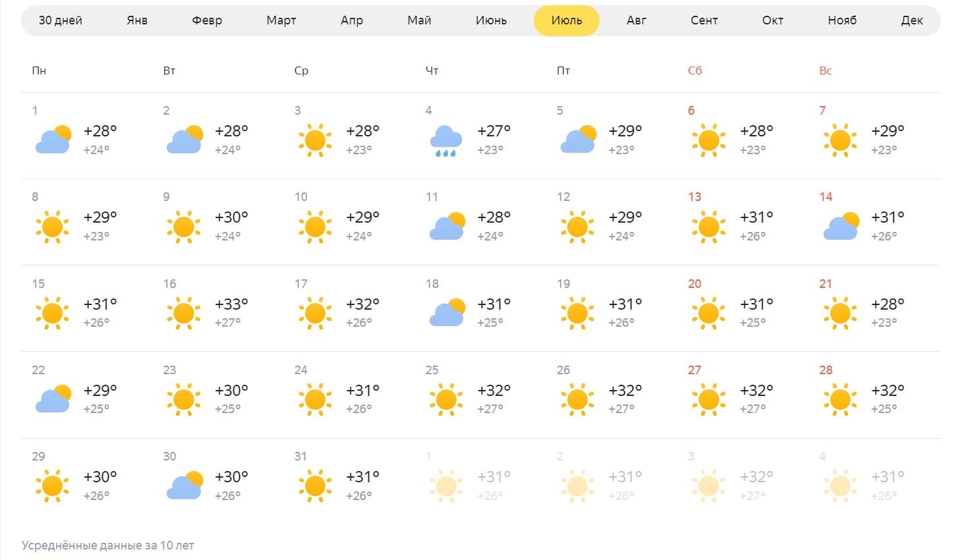Click the highlighted Июль tab
Screen dimensions: 960x560
[567, 20]
